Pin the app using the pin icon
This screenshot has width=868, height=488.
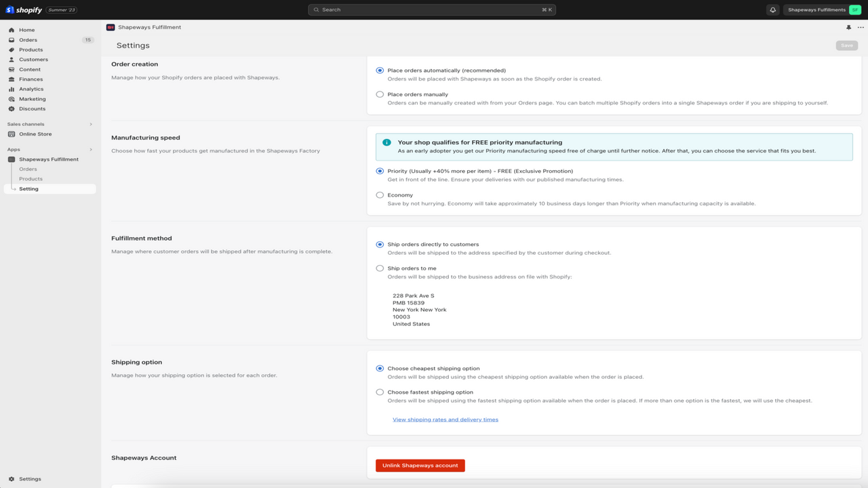point(848,28)
